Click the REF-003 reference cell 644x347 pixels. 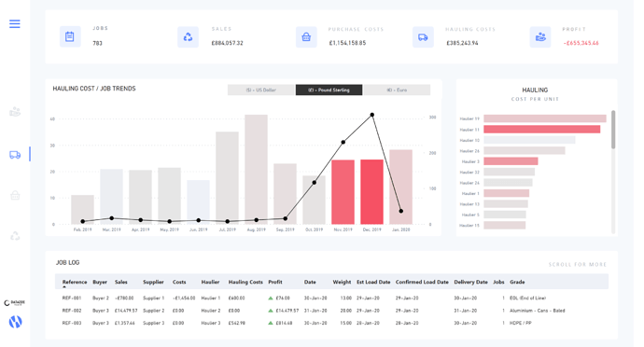click(72, 323)
